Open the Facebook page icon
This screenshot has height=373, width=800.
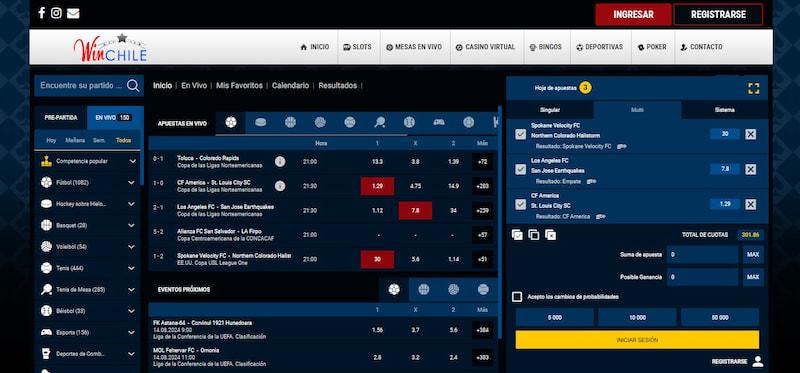tap(42, 13)
